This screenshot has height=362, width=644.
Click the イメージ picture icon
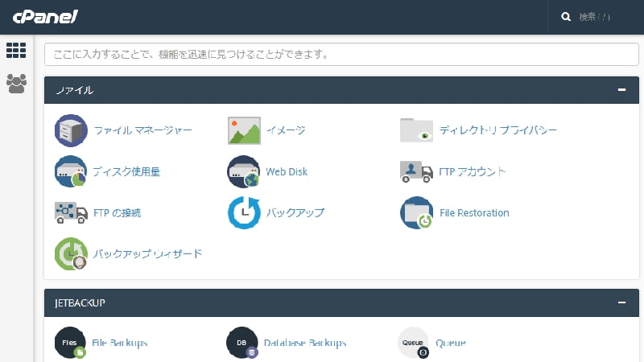point(244,130)
